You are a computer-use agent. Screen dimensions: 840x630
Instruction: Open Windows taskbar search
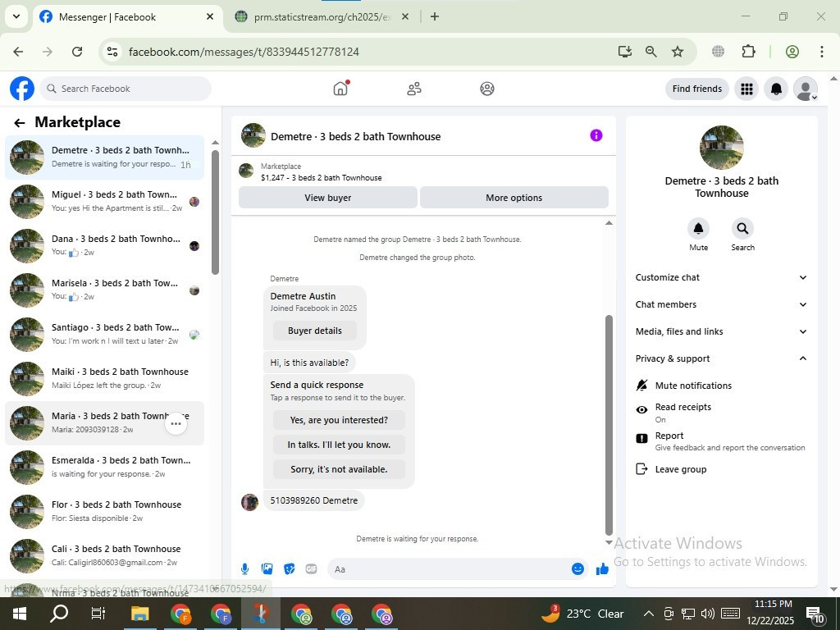[59, 614]
